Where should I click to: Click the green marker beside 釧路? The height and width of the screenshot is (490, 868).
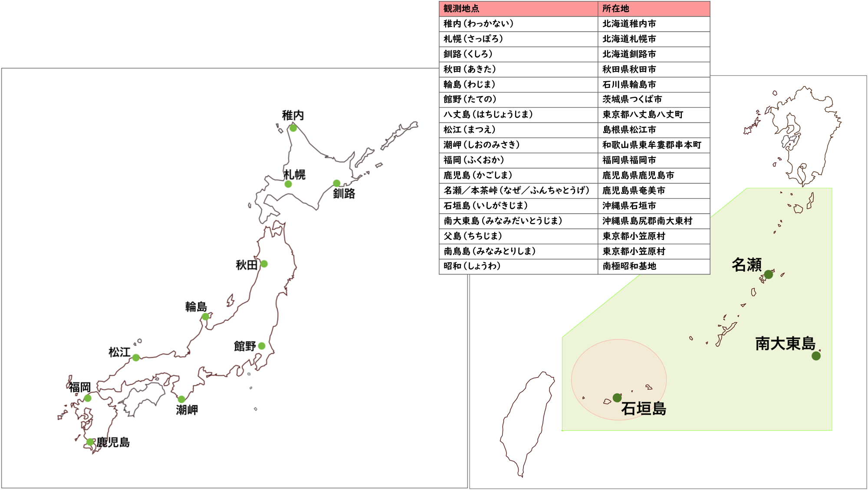[337, 183]
